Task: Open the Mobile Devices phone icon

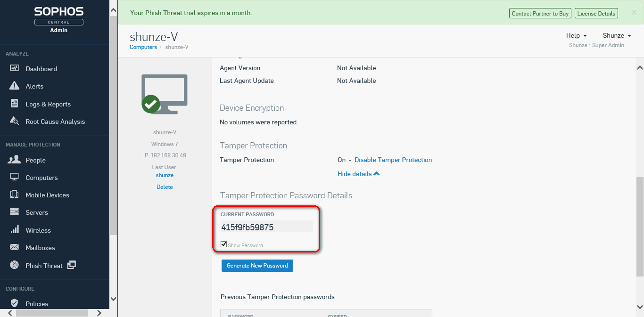Action: point(15,195)
